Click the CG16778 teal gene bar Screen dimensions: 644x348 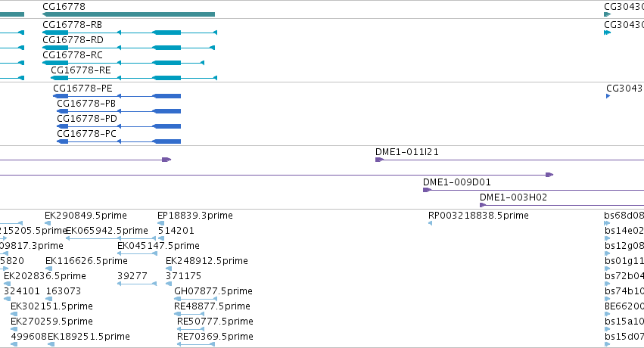coord(129,14)
